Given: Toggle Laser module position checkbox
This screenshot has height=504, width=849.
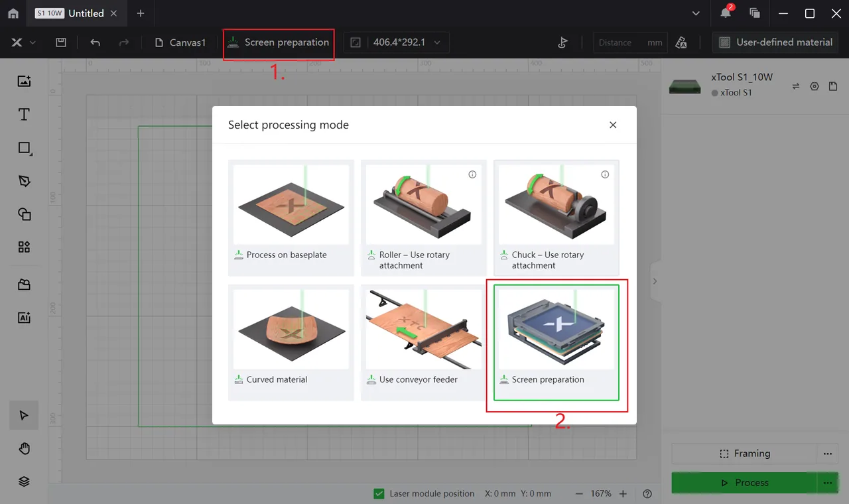Looking at the screenshot, I should 379,493.
